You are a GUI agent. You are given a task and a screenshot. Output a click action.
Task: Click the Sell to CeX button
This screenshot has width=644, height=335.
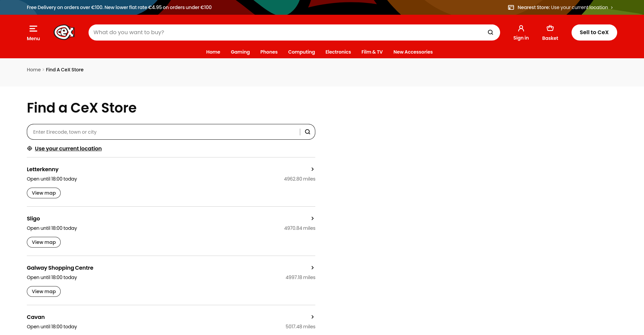(594, 32)
